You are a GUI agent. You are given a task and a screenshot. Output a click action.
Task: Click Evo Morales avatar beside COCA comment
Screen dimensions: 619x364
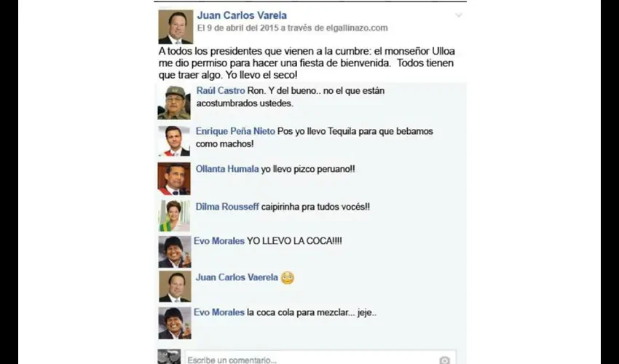coord(175,252)
